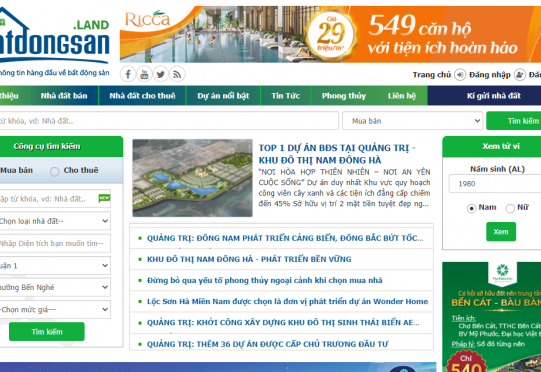Open the Quận 1 district dropdown
This screenshot has width=541, height=372.
point(55,265)
